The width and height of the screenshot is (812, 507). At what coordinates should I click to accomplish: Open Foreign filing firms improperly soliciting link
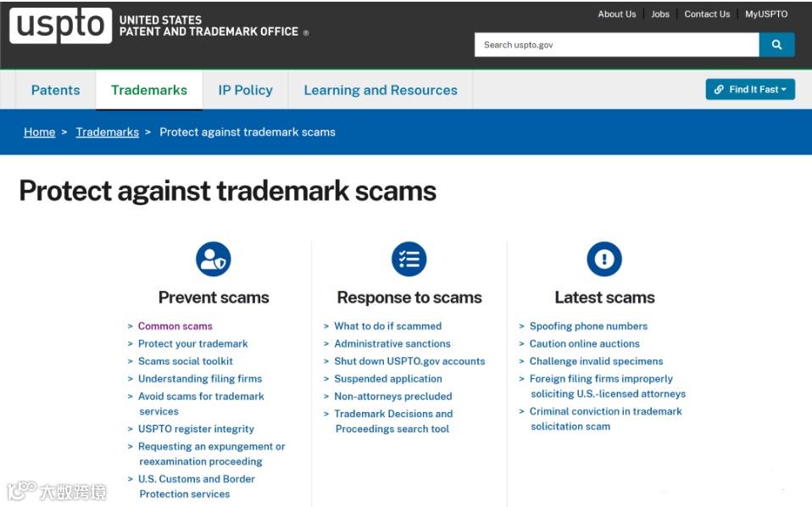coord(608,387)
